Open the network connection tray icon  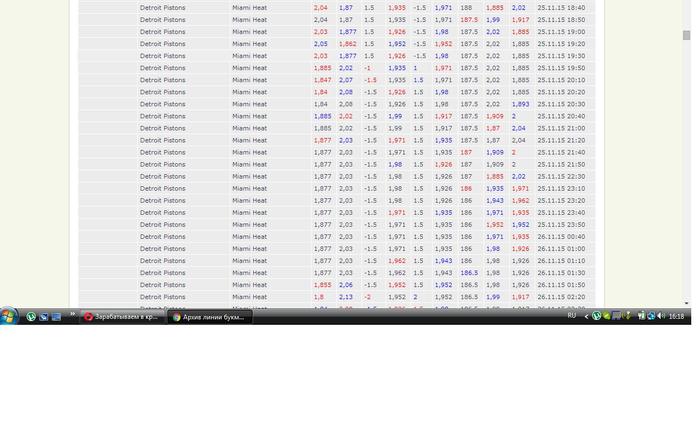[x=641, y=316]
